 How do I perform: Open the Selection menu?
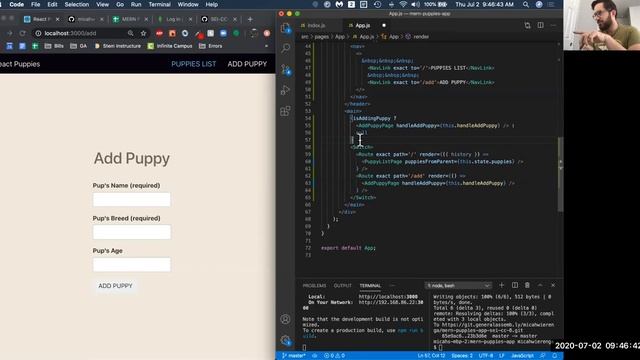pyautogui.click(x=77, y=4)
